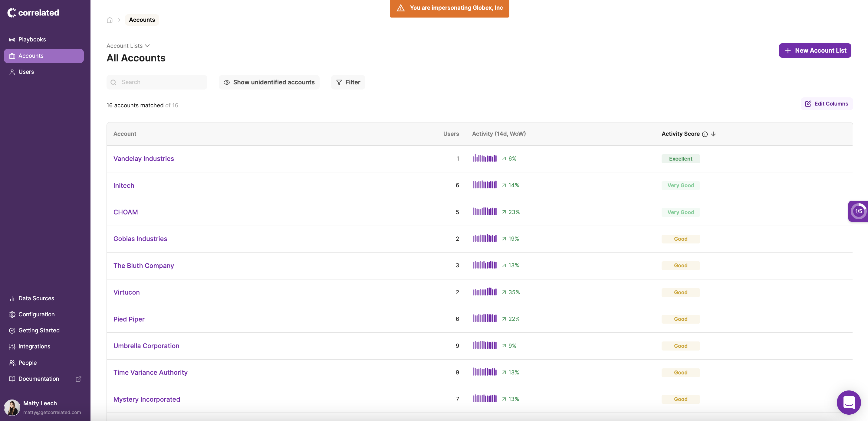Image resolution: width=868 pixels, height=421 pixels.
Task: Select Users in the sidebar menu
Action: tap(26, 72)
